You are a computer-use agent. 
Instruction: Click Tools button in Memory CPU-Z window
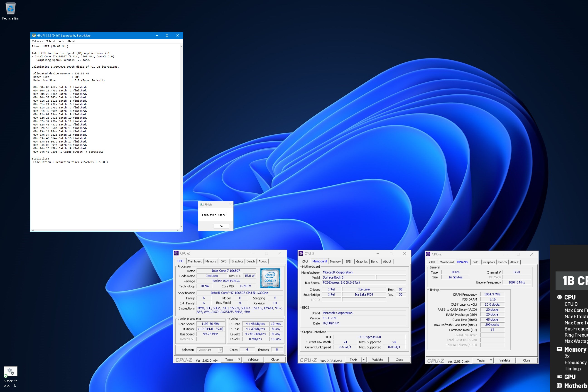[x=481, y=360]
